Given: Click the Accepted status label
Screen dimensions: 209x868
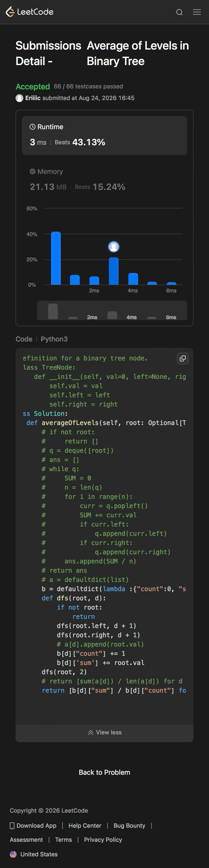Looking at the screenshot, I should tap(33, 87).
